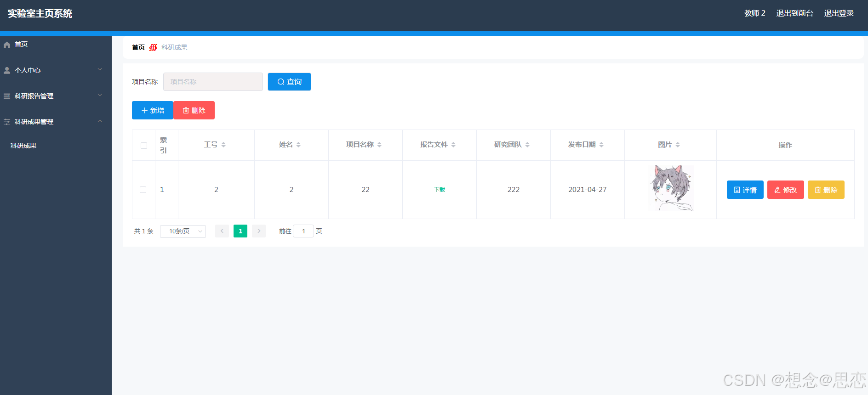Check the checkbox for row 1
The image size is (868, 395).
point(143,190)
